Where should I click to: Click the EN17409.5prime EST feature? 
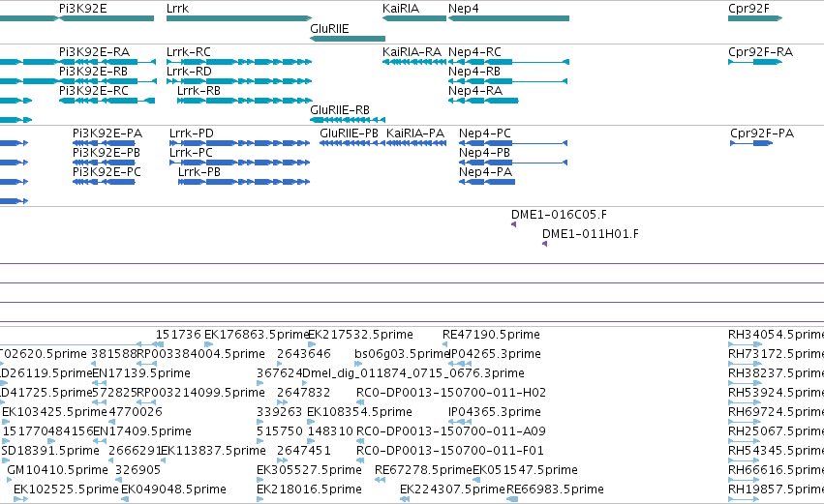point(100,441)
